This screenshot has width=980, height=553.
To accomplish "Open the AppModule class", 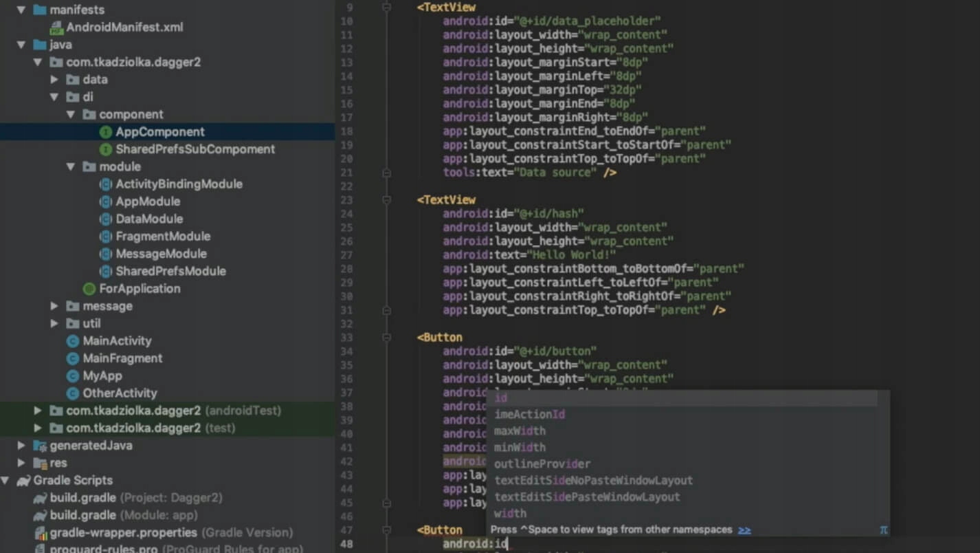I will tap(148, 202).
